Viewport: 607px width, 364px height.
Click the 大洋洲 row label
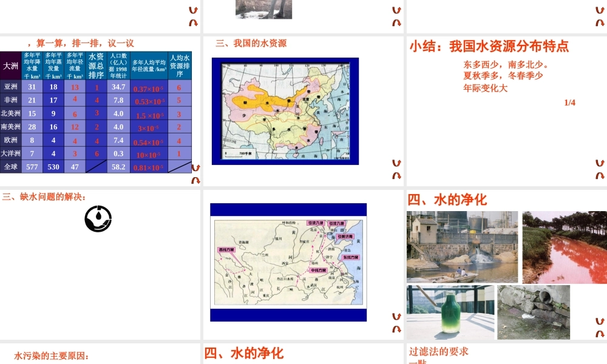point(10,153)
